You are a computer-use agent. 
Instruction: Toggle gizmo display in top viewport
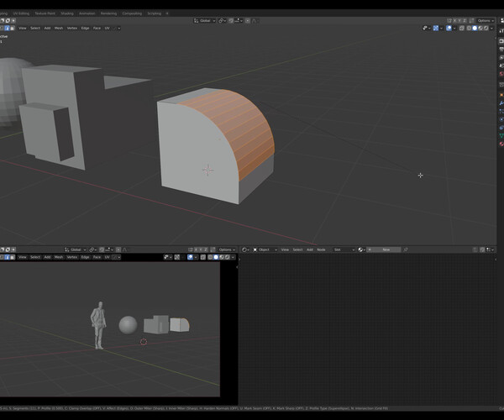(x=435, y=29)
